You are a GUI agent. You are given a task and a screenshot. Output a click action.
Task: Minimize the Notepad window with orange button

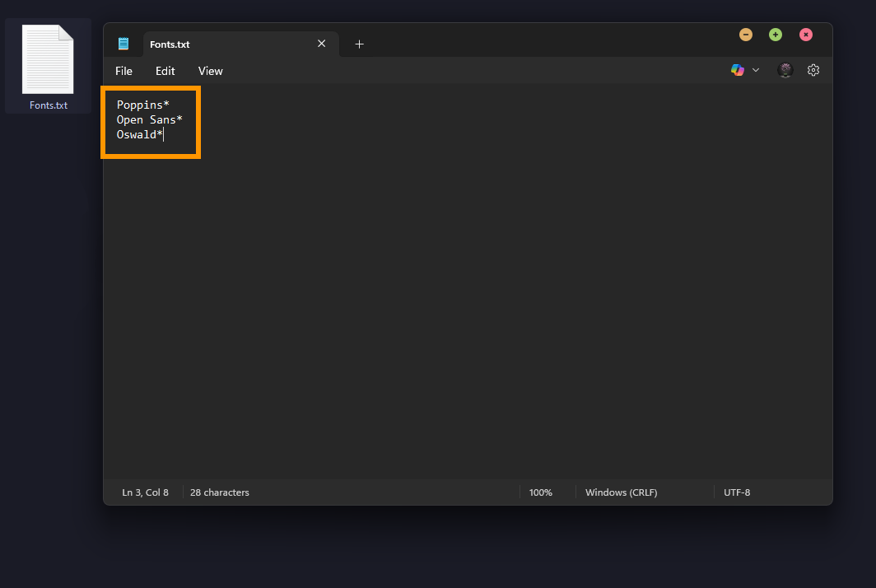coord(745,35)
